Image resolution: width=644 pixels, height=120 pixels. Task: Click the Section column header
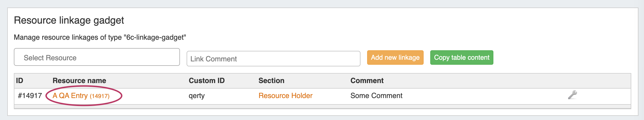tap(271, 81)
